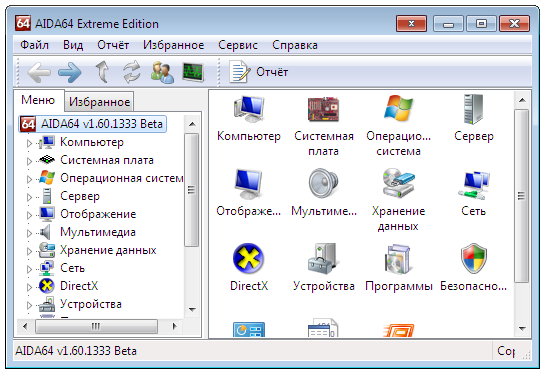Expand the Сервер tree node
545x374 pixels.
[x=29, y=197]
